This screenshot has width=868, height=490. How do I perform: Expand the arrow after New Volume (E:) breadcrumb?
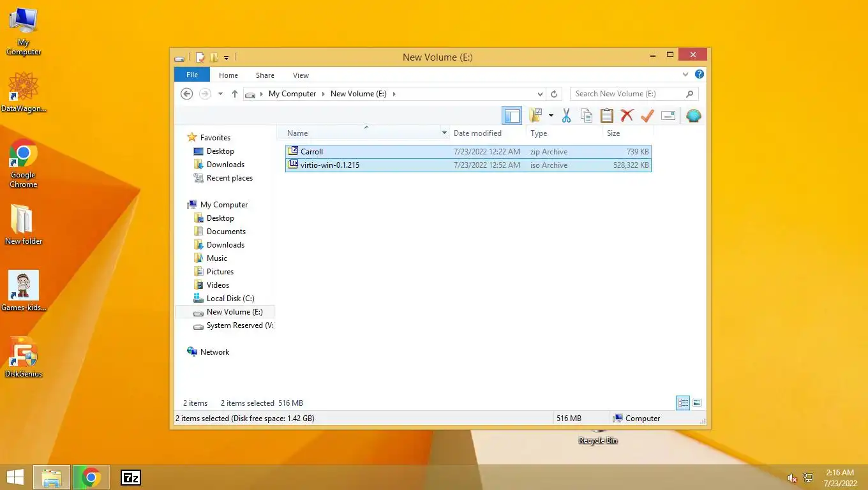pos(394,94)
